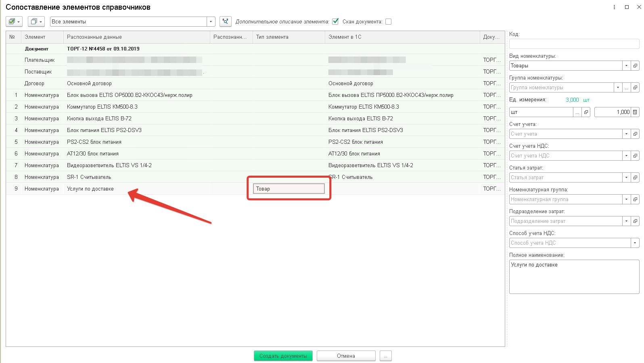This screenshot has width=644, height=363.
Task: Click the Распознанные данные column header
Action: click(x=137, y=37)
